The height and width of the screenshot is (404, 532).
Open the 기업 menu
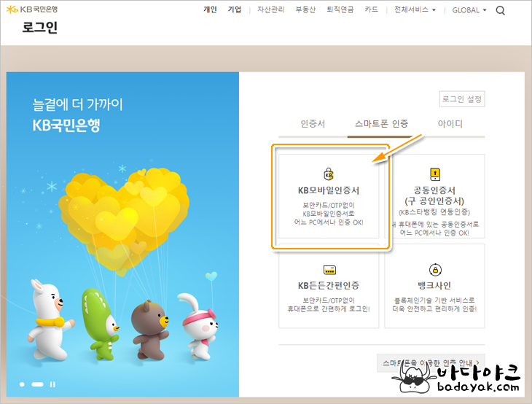[235, 9]
